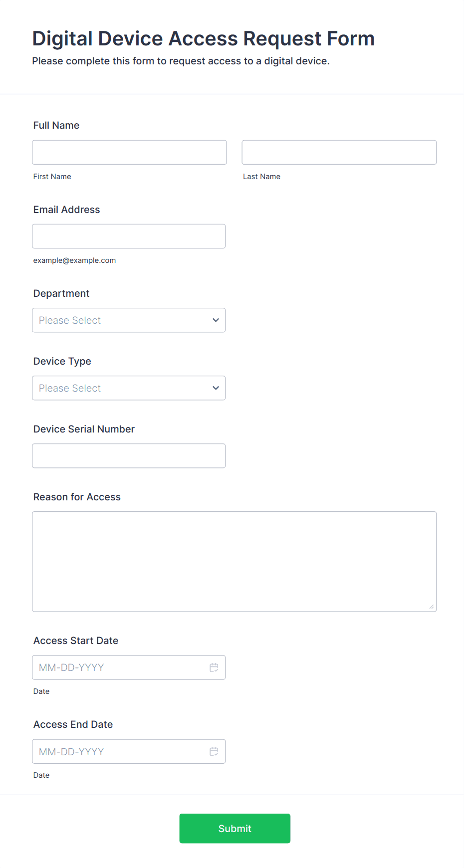Click the 'Reason for Access' field label
The height and width of the screenshot is (868, 464).
tap(77, 497)
